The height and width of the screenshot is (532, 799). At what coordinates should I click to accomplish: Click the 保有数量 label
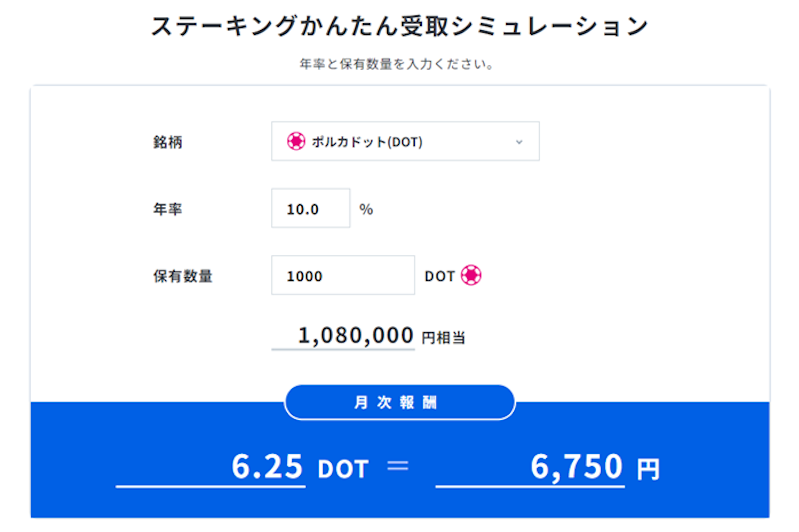(x=182, y=276)
